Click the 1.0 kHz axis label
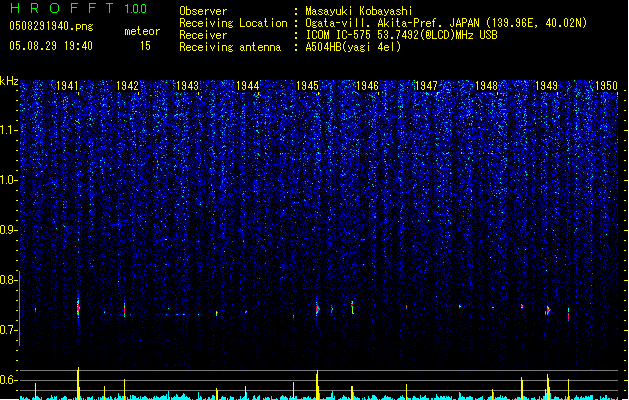Screen dimensions: 629x400 coord(9,180)
